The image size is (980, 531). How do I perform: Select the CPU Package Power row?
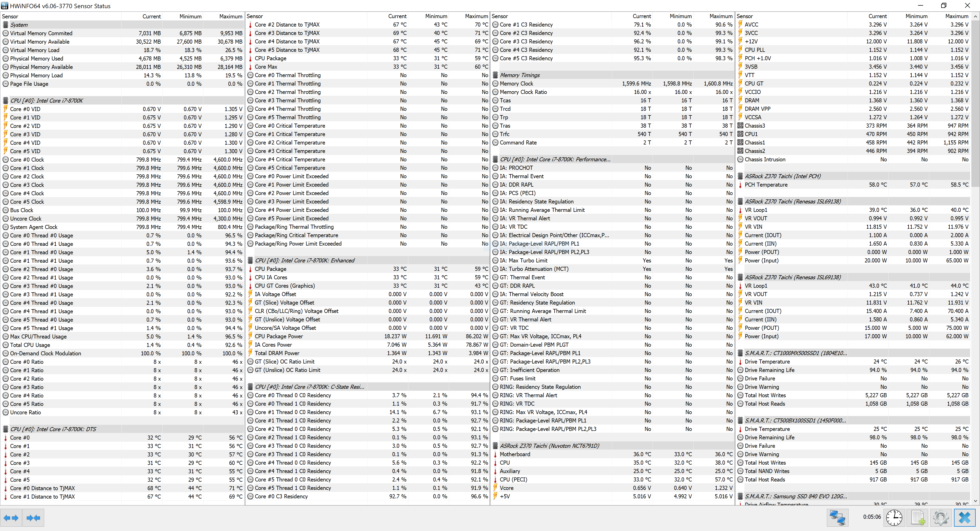(279, 336)
